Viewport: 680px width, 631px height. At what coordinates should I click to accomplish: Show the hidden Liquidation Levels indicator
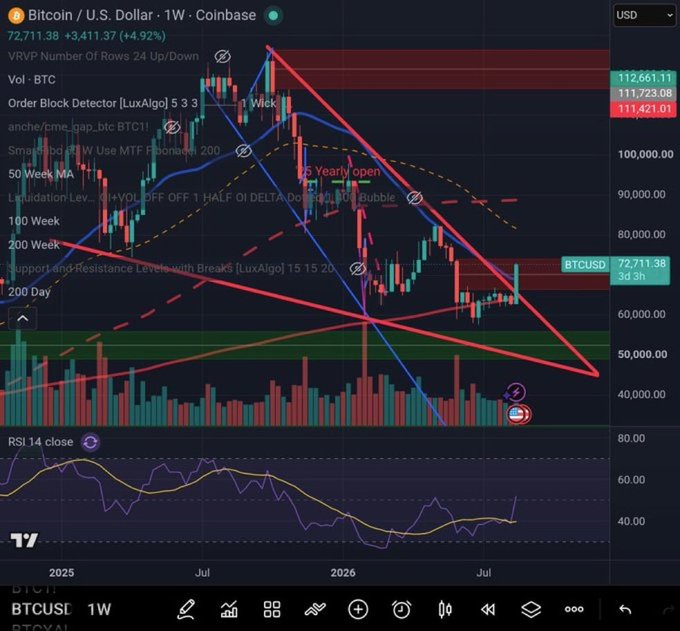pyautogui.click(x=414, y=198)
